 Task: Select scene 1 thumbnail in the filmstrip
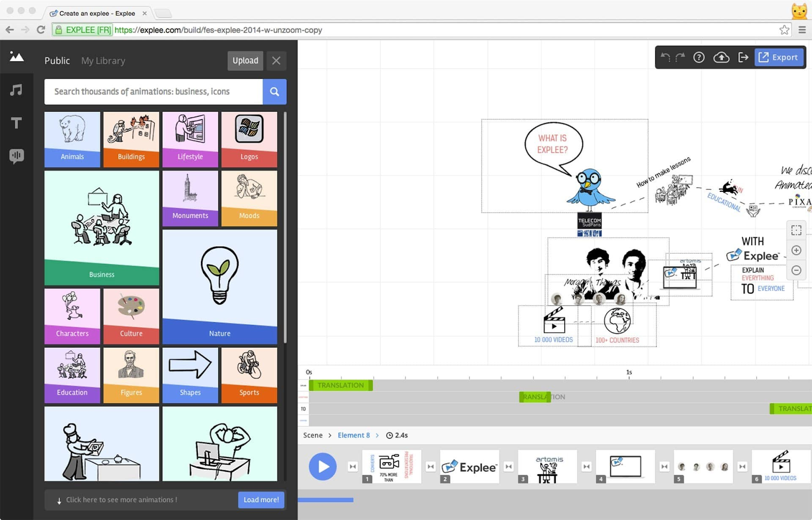pos(392,466)
